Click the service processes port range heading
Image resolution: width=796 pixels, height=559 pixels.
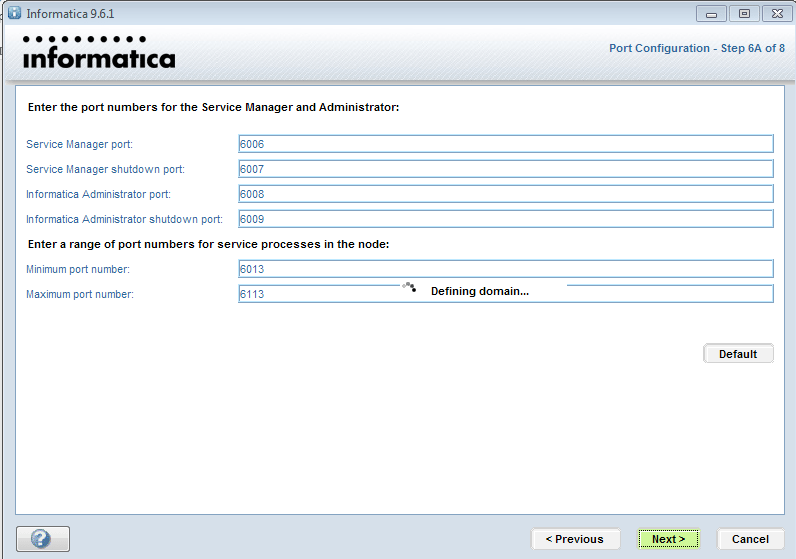[208, 244]
